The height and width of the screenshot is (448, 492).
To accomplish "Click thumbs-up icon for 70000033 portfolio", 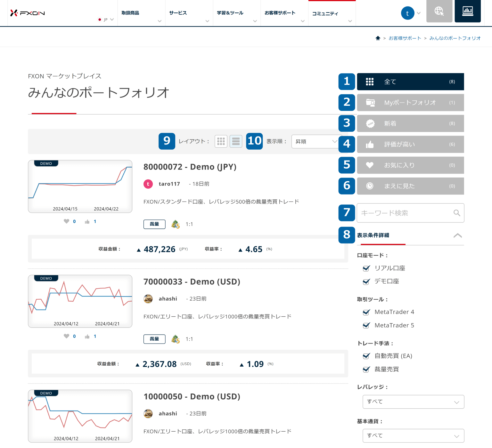I will (x=87, y=336).
